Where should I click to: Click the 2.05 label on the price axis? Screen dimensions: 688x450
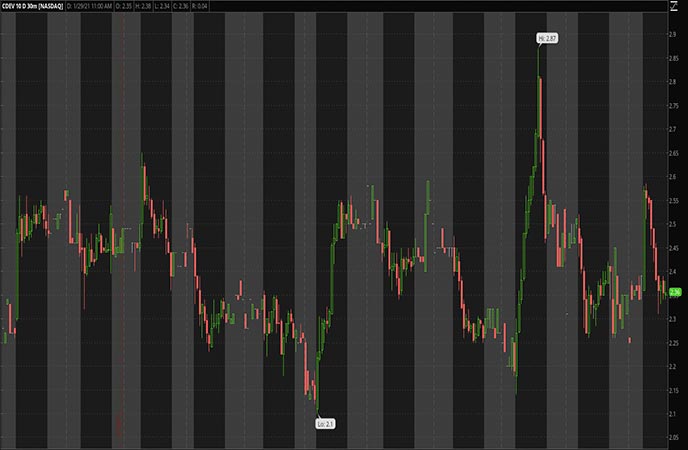coord(673,437)
